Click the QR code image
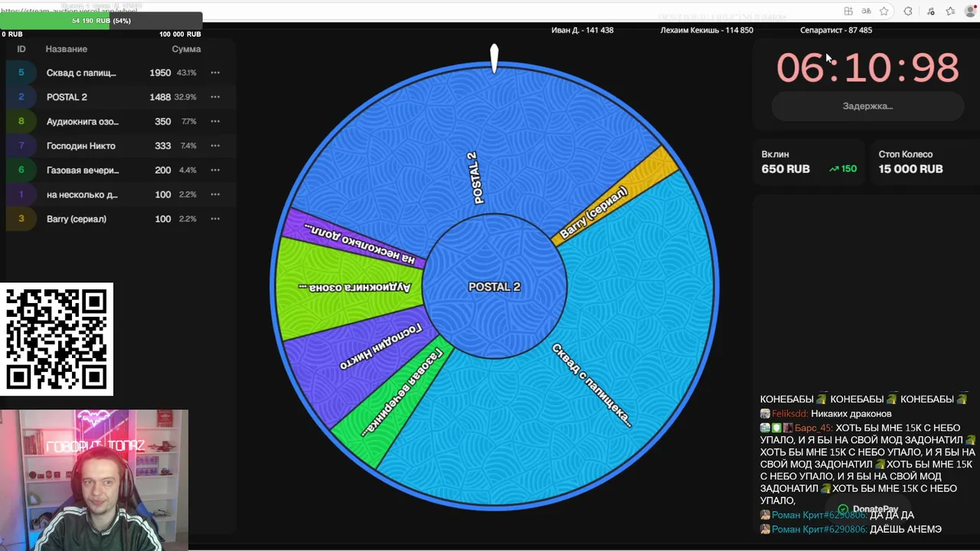Viewport: 980px width, 551px height. point(57,339)
